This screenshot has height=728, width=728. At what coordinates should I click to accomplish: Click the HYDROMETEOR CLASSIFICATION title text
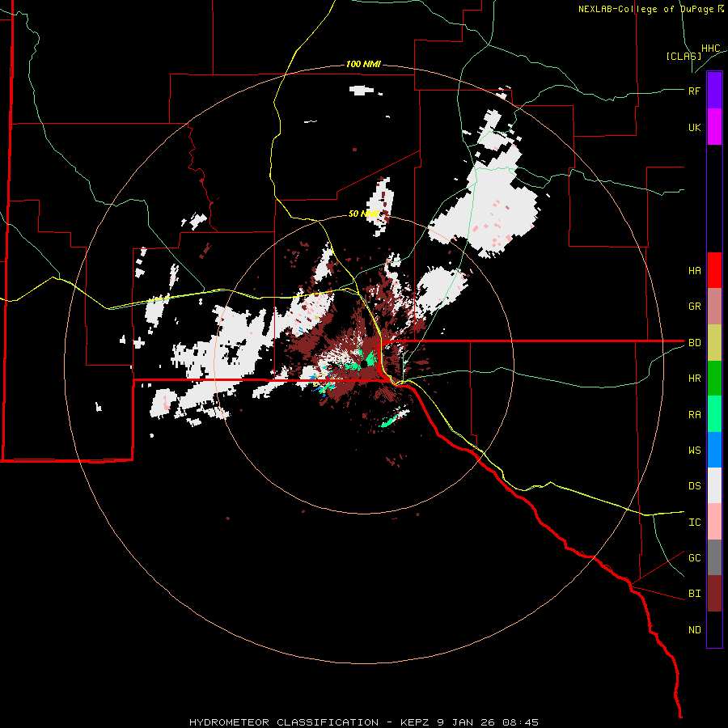point(284,722)
